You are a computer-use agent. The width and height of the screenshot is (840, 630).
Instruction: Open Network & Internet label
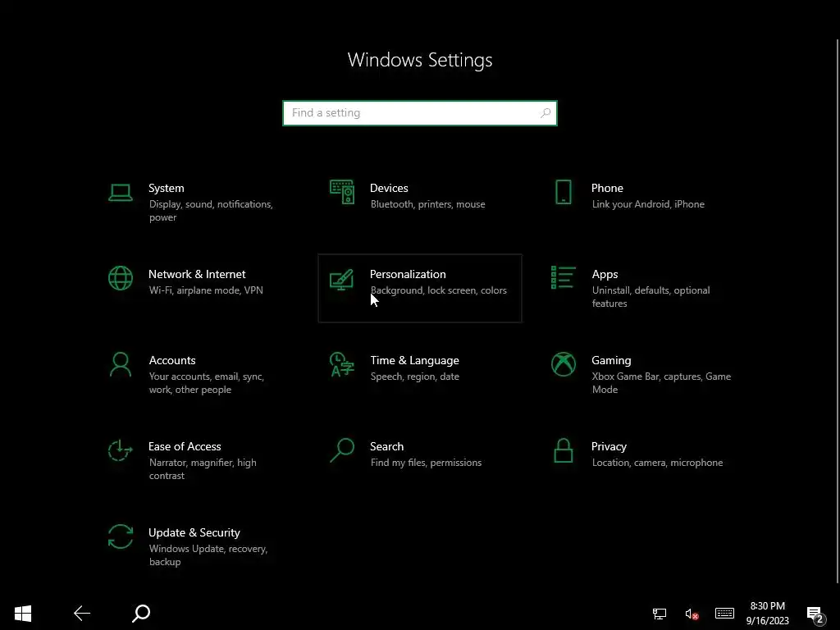197,274
